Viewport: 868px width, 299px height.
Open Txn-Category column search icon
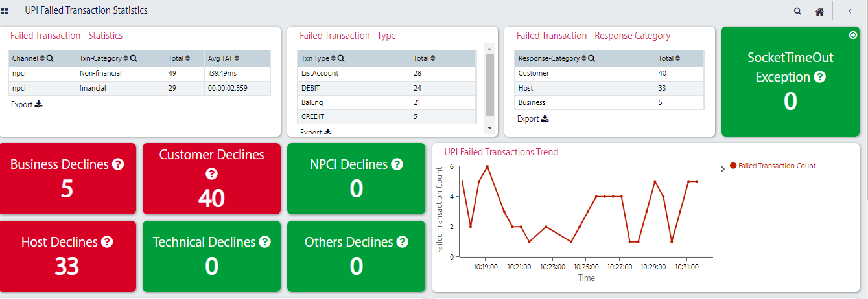click(x=134, y=58)
